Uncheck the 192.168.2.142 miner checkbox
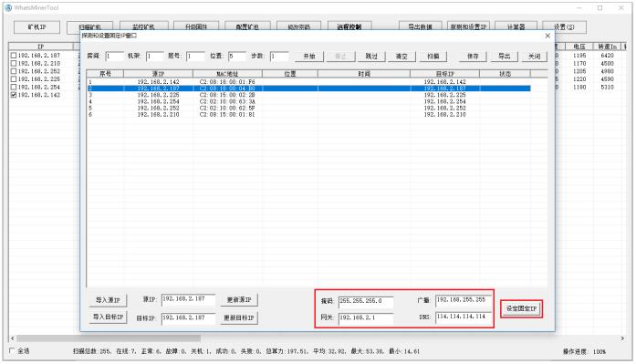 click(x=14, y=95)
